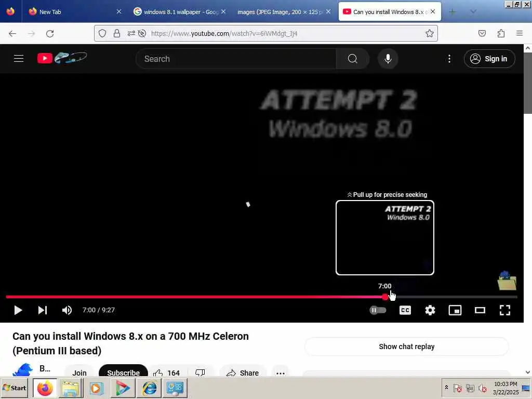Mute the video volume

point(67,310)
